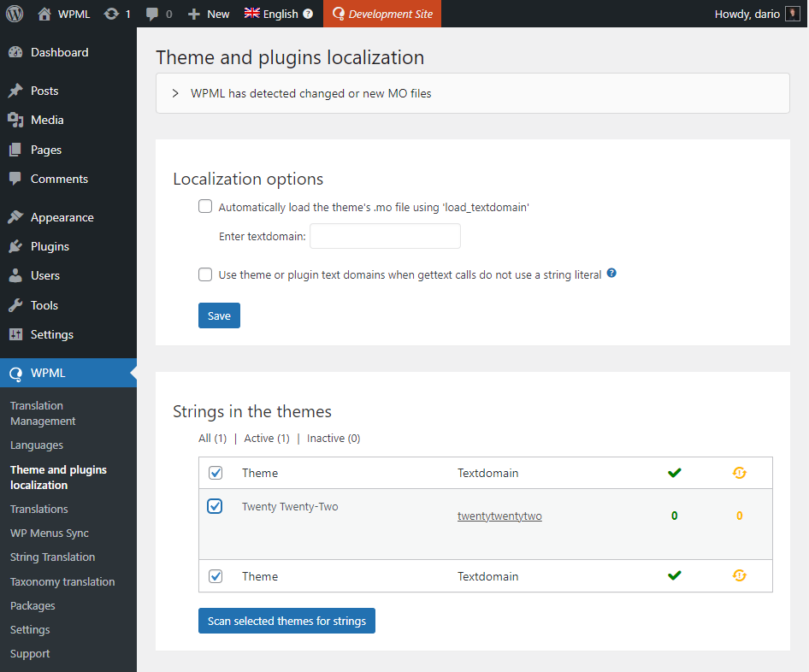This screenshot has width=809, height=672.
Task: Open the updates icon in admin bar
Action: pyautogui.click(x=112, y=14)
